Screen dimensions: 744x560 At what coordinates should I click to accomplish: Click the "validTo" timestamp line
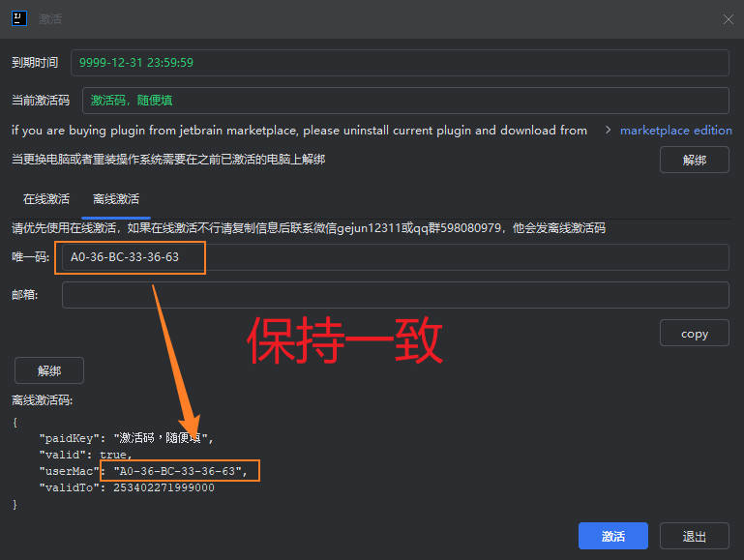tap(126, 487)
